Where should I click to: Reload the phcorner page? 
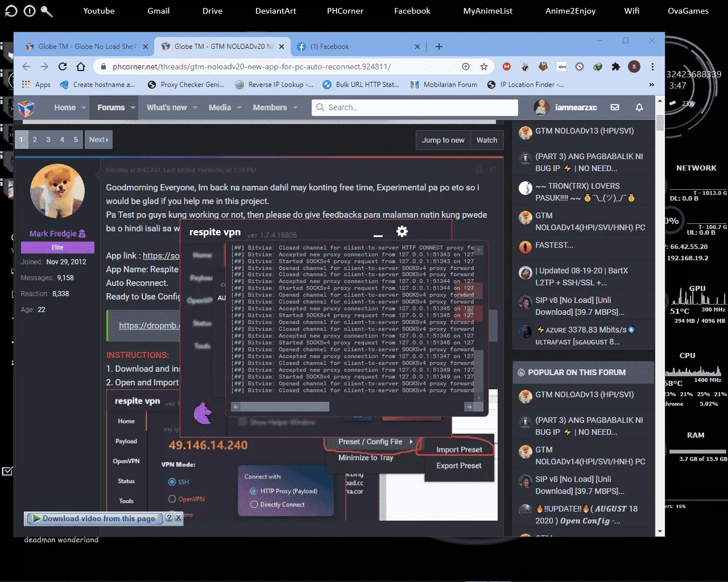63,66
